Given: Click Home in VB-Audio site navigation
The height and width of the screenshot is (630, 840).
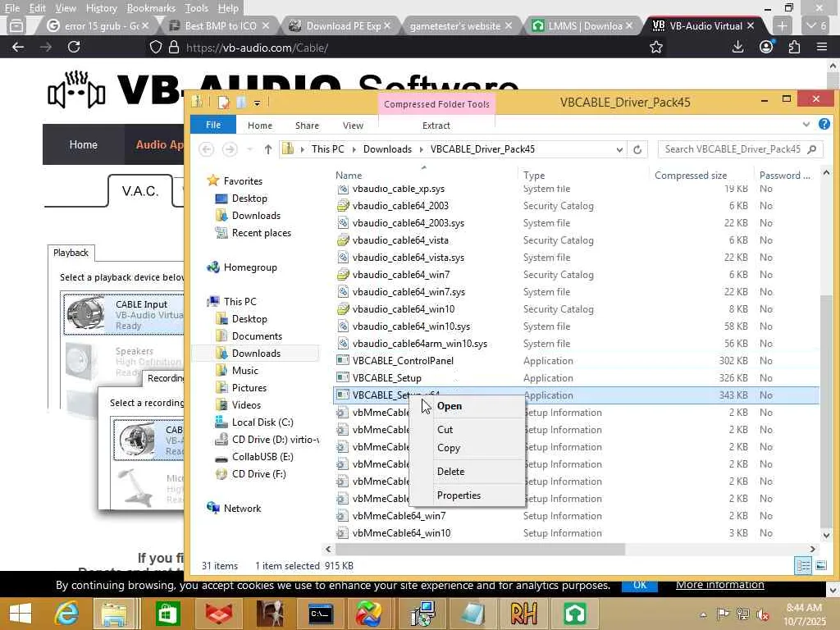Looking at the screenshot, I should [83, 144].
